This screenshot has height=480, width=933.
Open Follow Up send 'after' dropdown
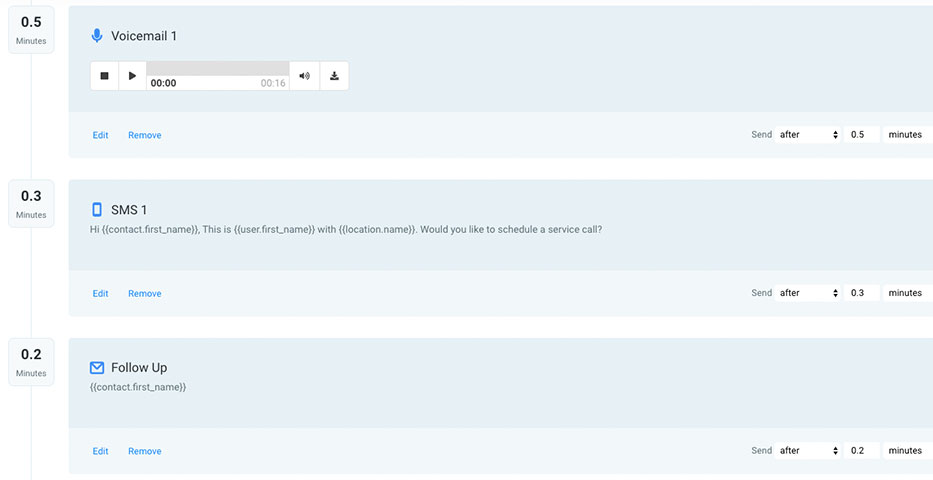(807, 450)
